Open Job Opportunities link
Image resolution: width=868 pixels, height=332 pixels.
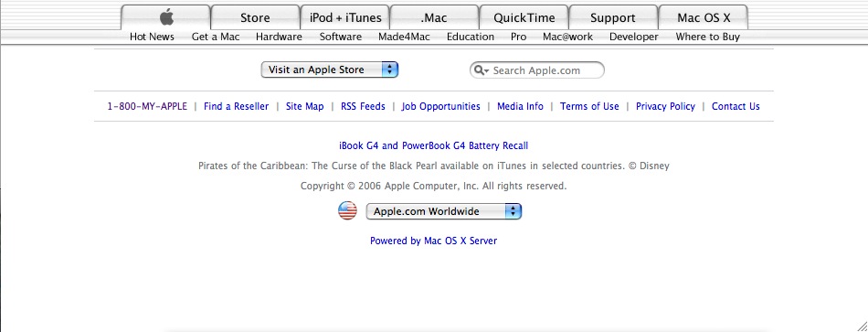point(440,106)
